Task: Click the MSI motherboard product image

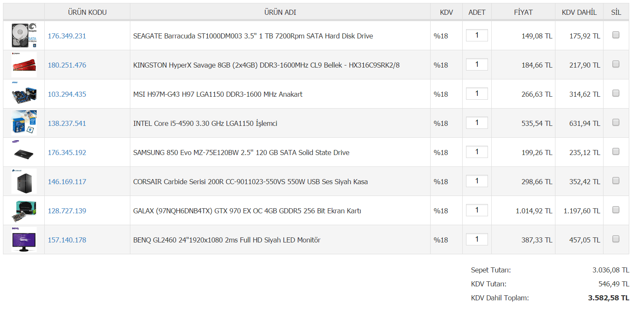Action: point(24,94)
